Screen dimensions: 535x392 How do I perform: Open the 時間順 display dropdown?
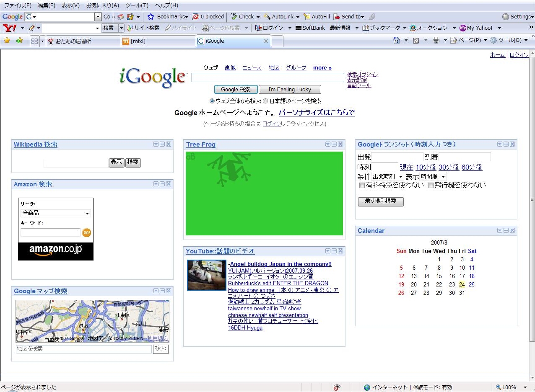pyautogui.click(x=444, y=177)
